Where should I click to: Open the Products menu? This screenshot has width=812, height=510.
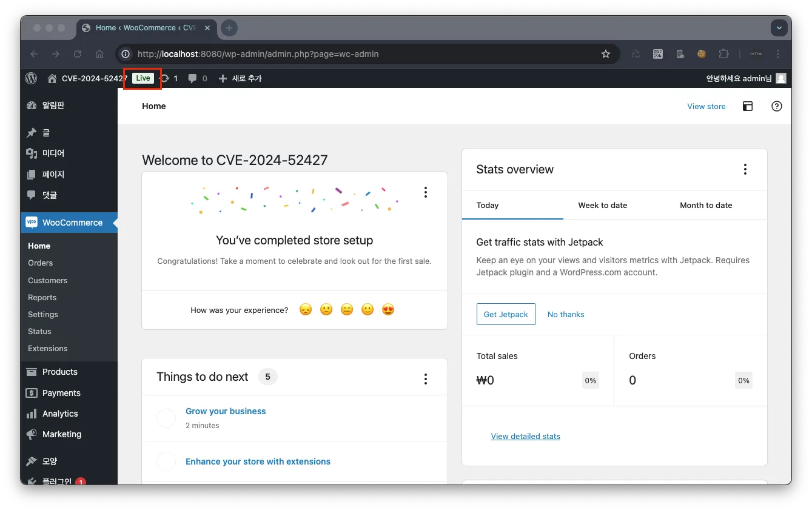[69, 372]
